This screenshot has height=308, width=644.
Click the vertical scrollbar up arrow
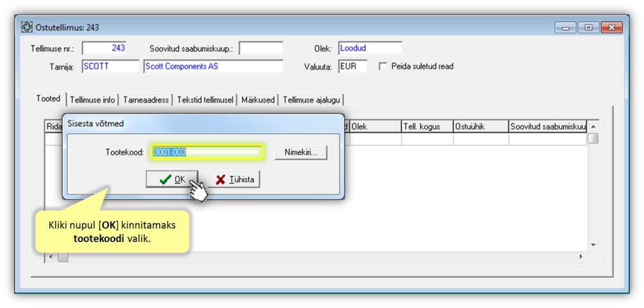pyautogui.click(x=593, y=126)
